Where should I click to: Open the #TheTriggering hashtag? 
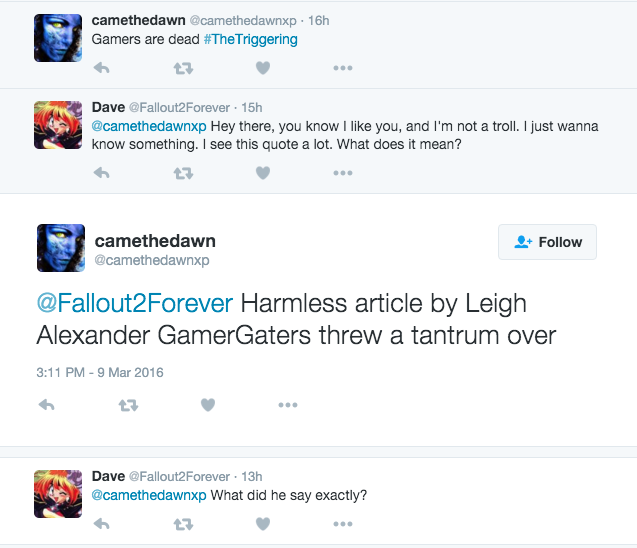[x=251, y=39]
